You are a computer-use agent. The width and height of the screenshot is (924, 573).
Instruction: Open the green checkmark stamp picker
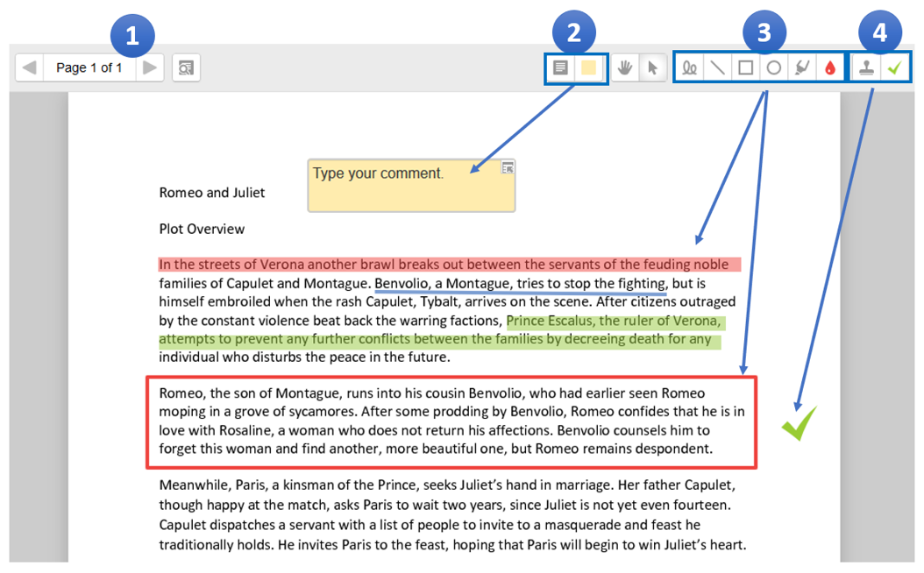[x=894, y=67]
